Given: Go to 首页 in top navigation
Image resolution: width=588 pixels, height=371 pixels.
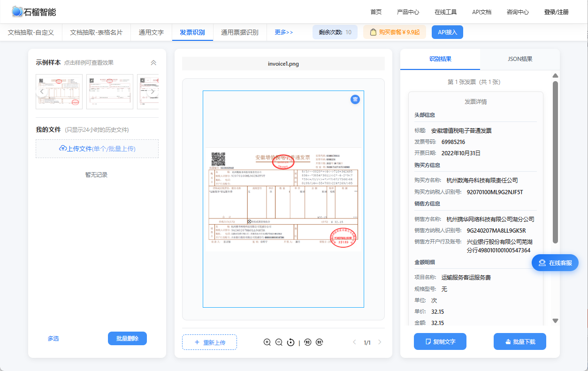Looking at the screenshot, I should pos(376,12).
